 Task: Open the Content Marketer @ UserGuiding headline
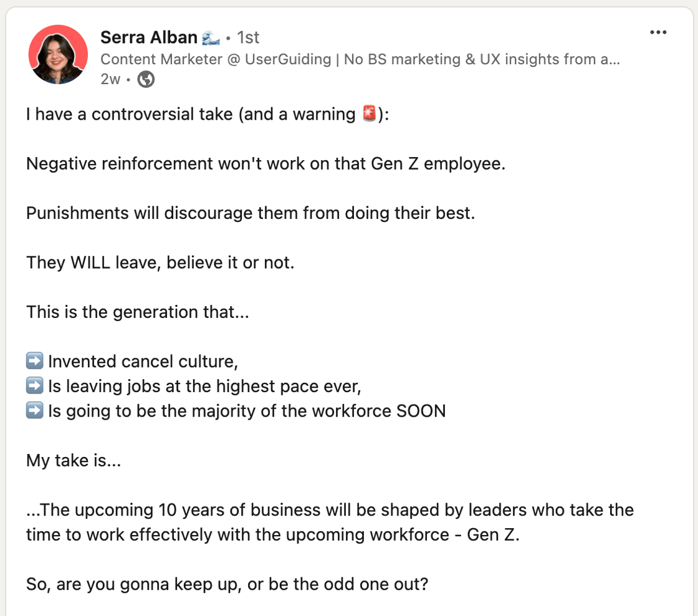click(x=360, y=59)
